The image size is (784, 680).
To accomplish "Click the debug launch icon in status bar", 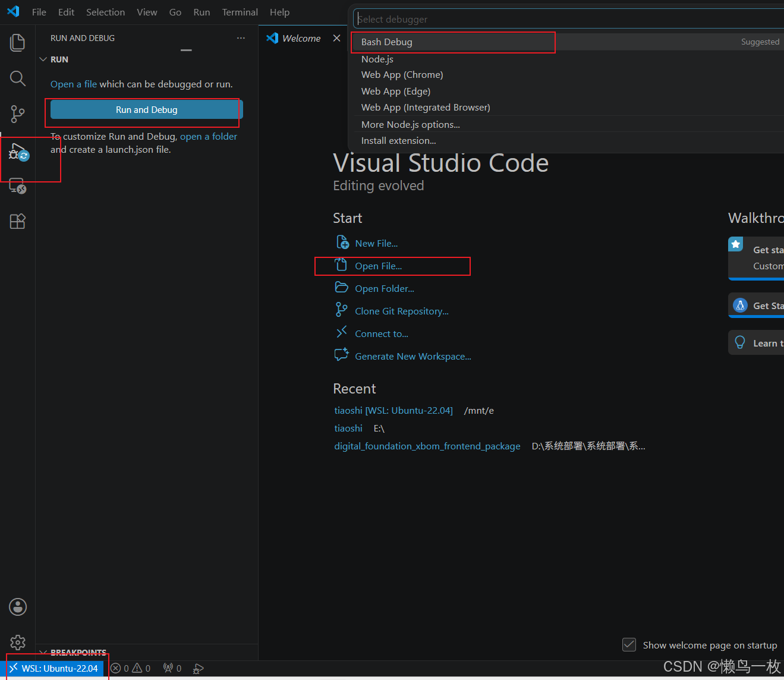I will click(199, 669).
